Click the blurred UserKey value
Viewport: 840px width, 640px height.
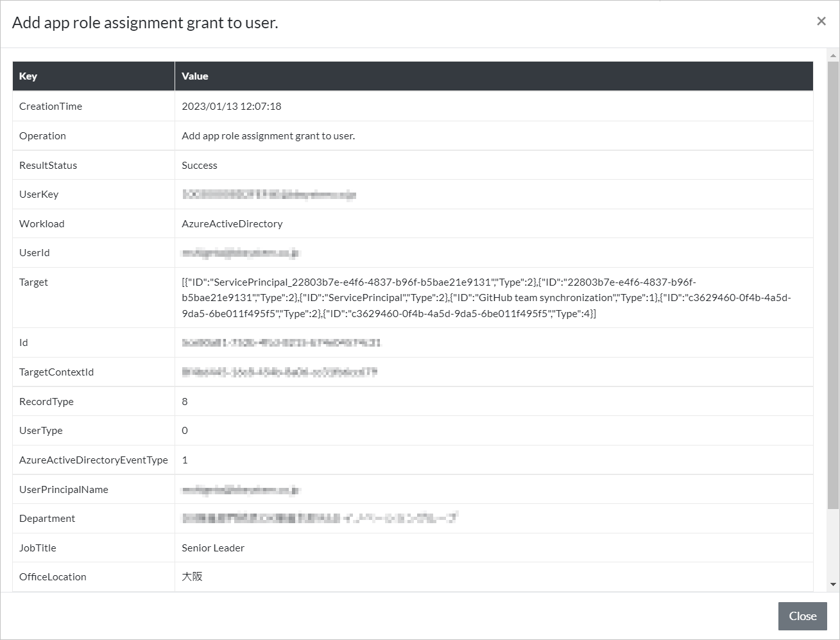[x=269, y=195]
